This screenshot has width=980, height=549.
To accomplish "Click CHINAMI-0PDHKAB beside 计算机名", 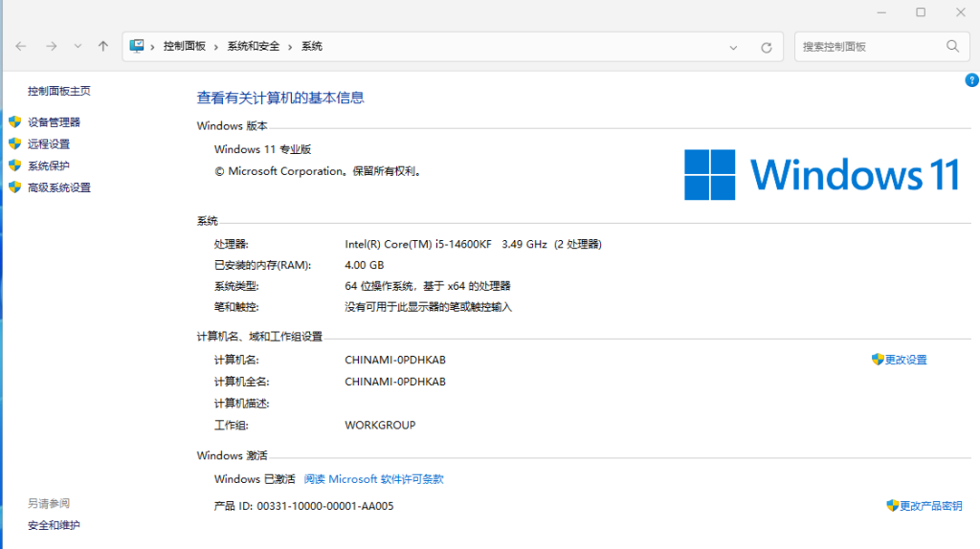I will point(395,360).
